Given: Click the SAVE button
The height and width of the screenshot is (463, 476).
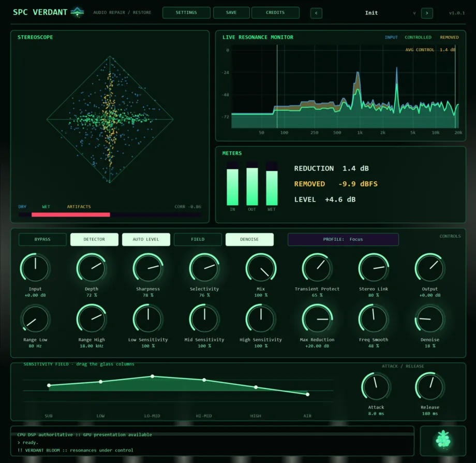Looking at the screenshot, I should tap(231, 12).
